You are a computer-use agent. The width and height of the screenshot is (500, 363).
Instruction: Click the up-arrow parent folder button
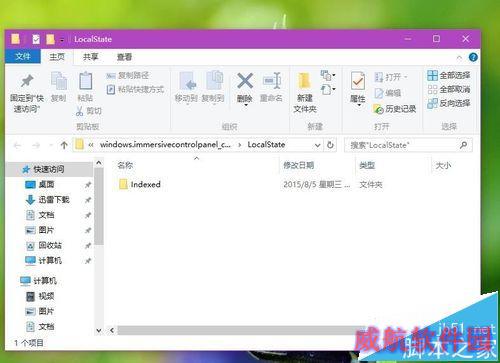tap(64, 145)
